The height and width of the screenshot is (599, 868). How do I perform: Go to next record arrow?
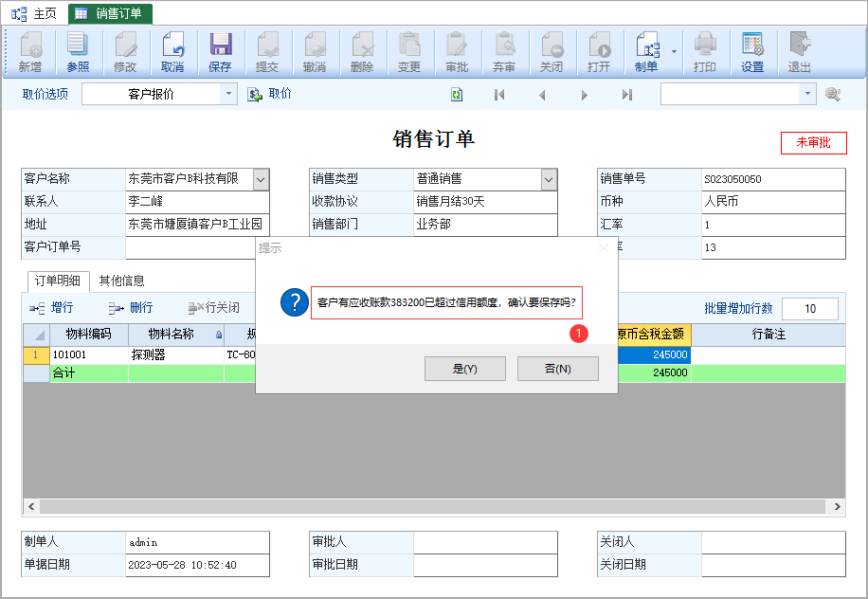coord(584,95)
